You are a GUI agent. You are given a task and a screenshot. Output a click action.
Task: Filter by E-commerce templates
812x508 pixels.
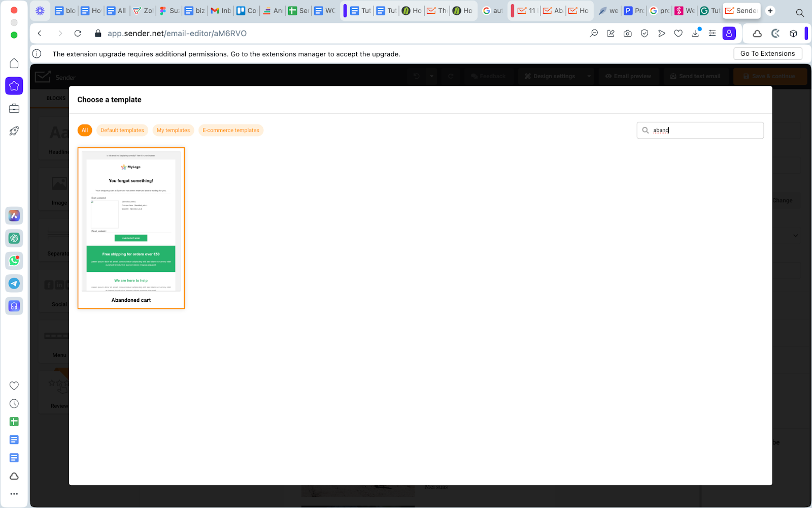click(x=231, y=131)
